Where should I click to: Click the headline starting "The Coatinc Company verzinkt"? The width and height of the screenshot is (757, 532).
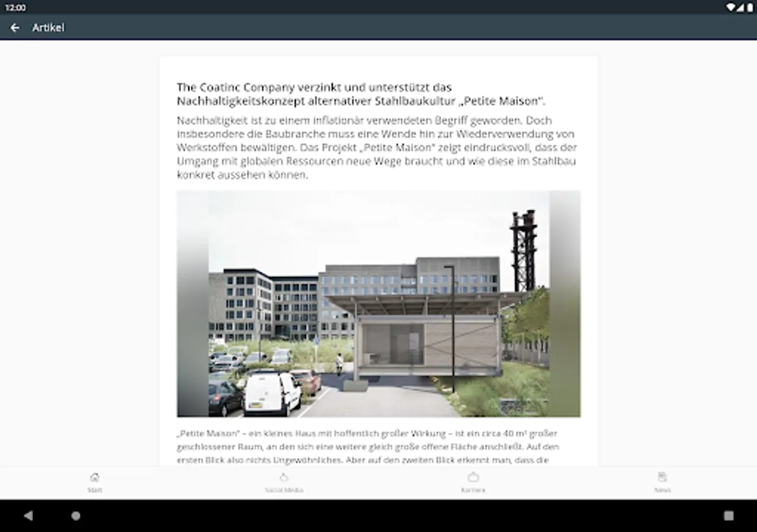tap(360, 94)
